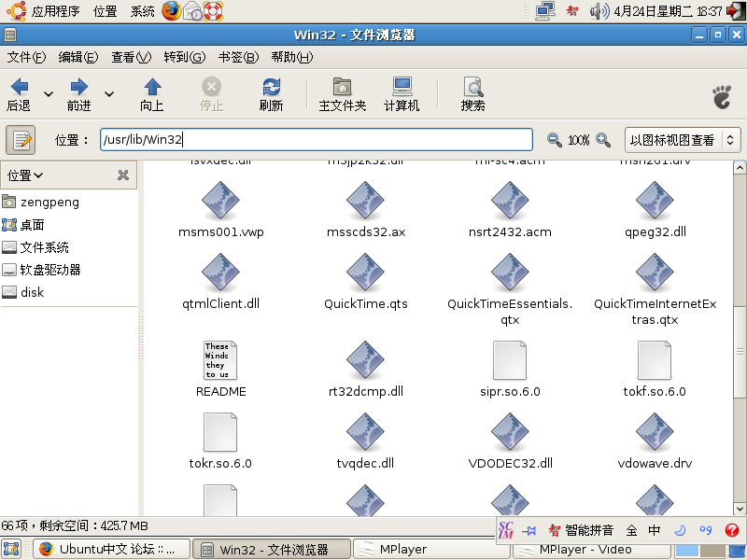Click the network monitor tray icon
The height and width of the screenshot is (560, 747).
click(x=545, y=11)
